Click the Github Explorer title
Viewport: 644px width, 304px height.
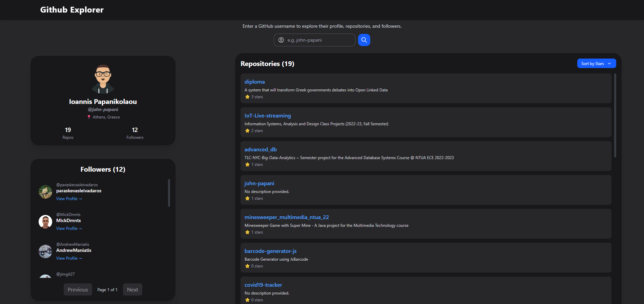(72, 10)
